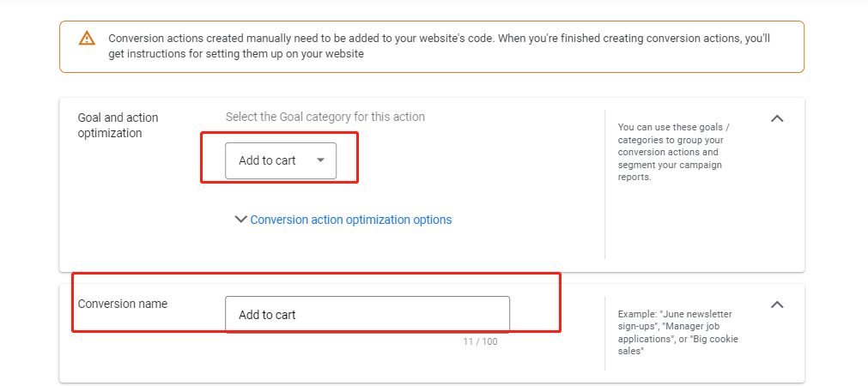
Task: Click the warning text about manually created conversions
Action: pos(439,46)
